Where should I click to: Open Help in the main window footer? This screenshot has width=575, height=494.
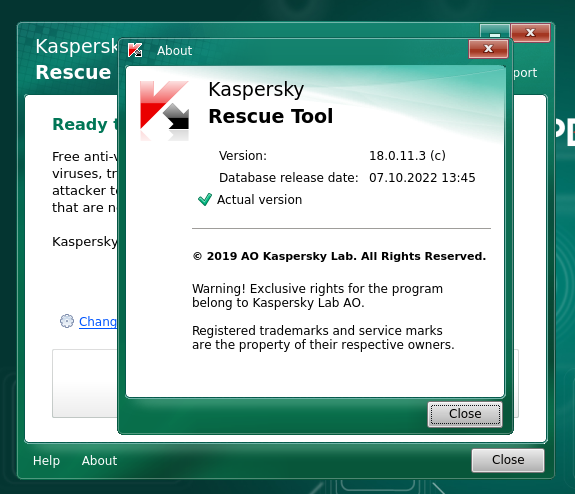point(46,461)
